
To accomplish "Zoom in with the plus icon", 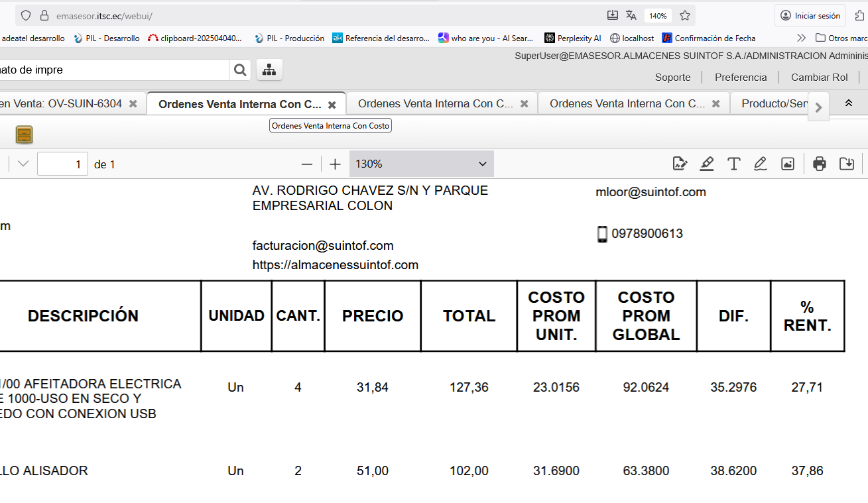I will (x=336, y=164).
